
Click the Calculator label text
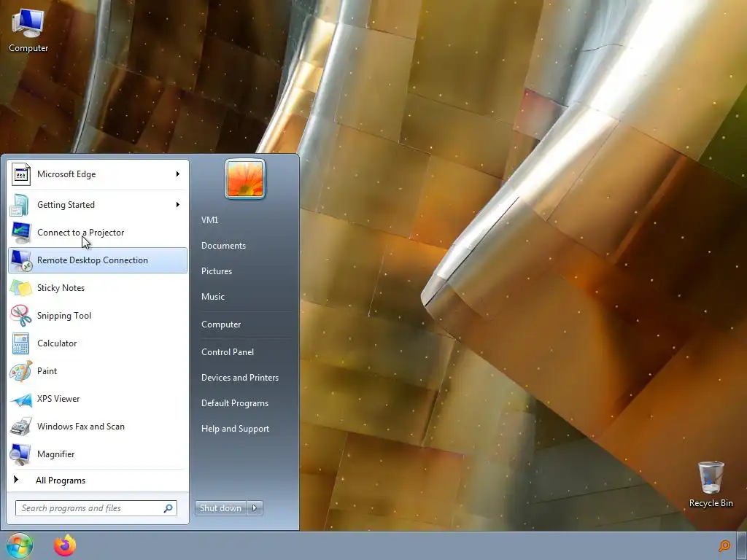coord(57,343)
